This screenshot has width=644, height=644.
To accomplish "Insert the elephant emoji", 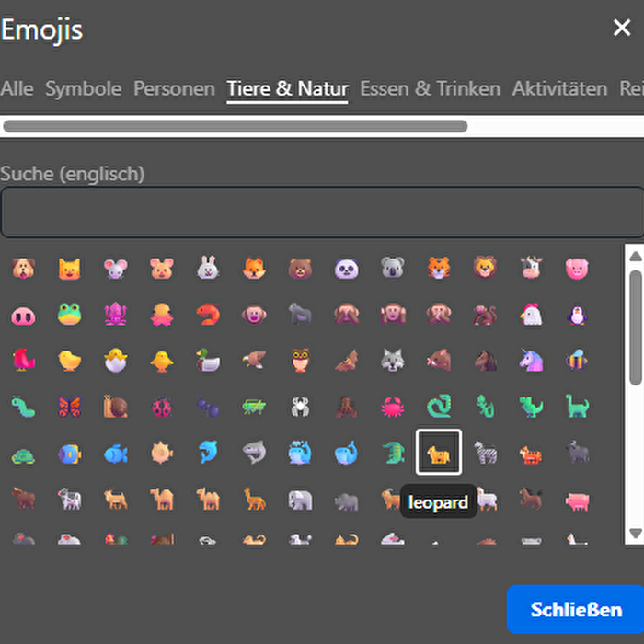I will point(300,500).
